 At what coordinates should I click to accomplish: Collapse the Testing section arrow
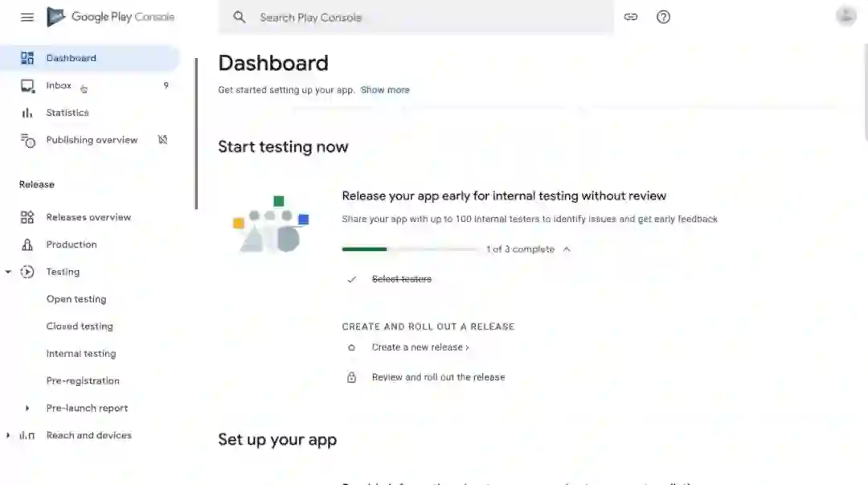pyautogui.click(x=8, y=272)
